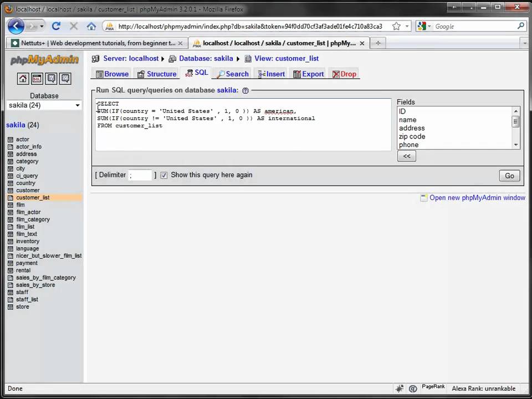This screenshot has width=532, height=399.
Task: Open the search engine selector dropdown
Action: 429,26
